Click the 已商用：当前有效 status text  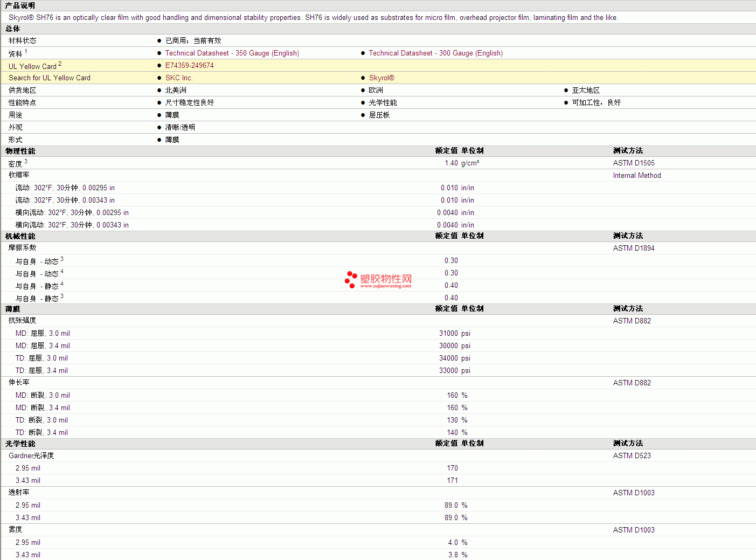point(193,40)
